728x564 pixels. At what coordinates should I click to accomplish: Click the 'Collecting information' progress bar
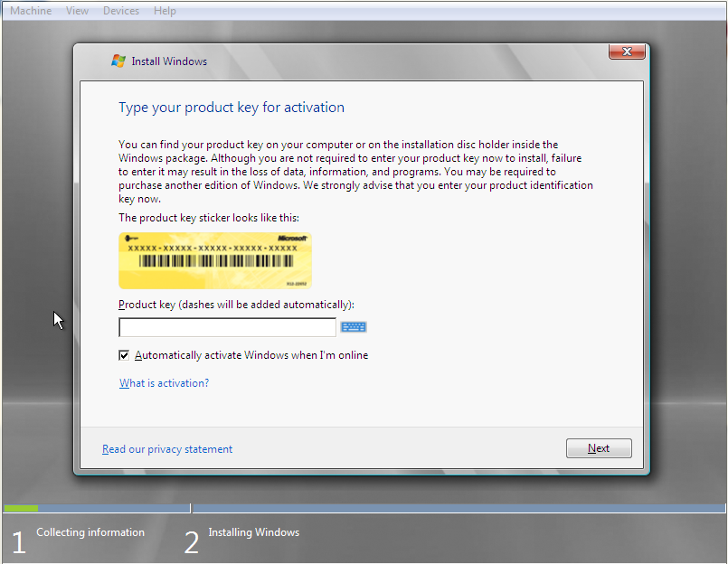97,508
